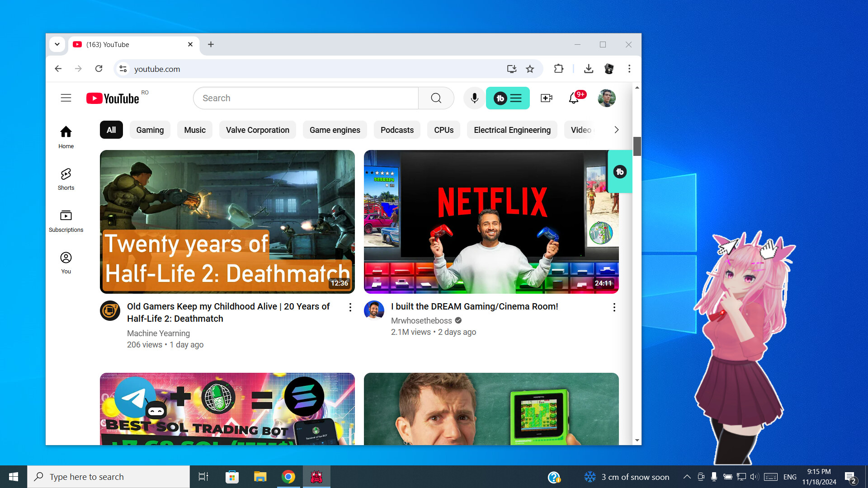Open options menu on the Half-Life 2 video
The height and width of the screenshot is (488, 868).
coord(350,307)
